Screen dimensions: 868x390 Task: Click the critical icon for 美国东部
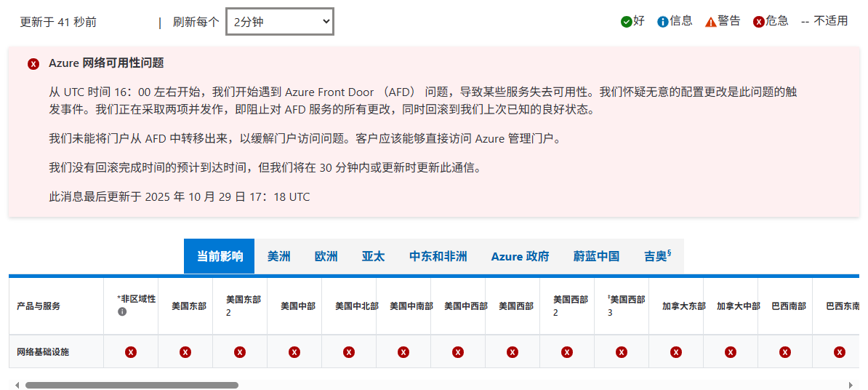pyautogui.click(x=185, y=352)
